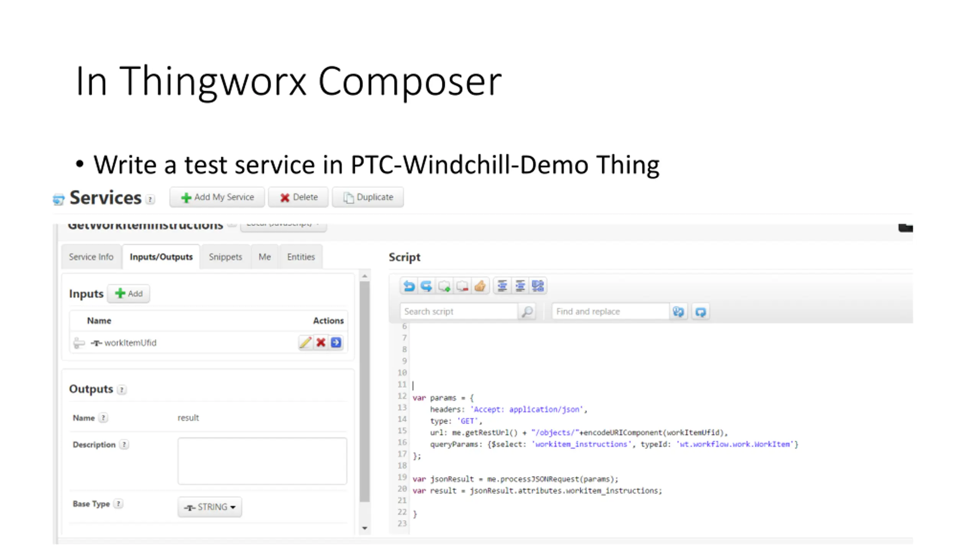Image resolution: width=980 pixels, height=551 pixels.
Task: Click help icon beside Base Type label
Action: click(x=118, y=504)
